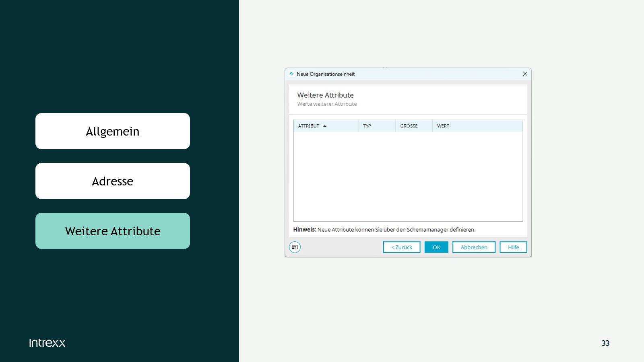Close the Neue Organisationseinheit dialog
The image size is (644, 362).
(x=525, y=74)
